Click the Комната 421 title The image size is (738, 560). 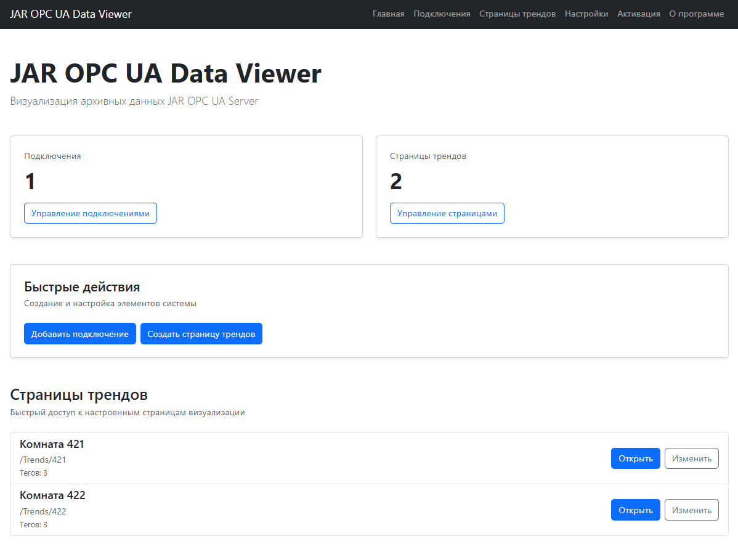pyautogui.click(x=52, y=444)
